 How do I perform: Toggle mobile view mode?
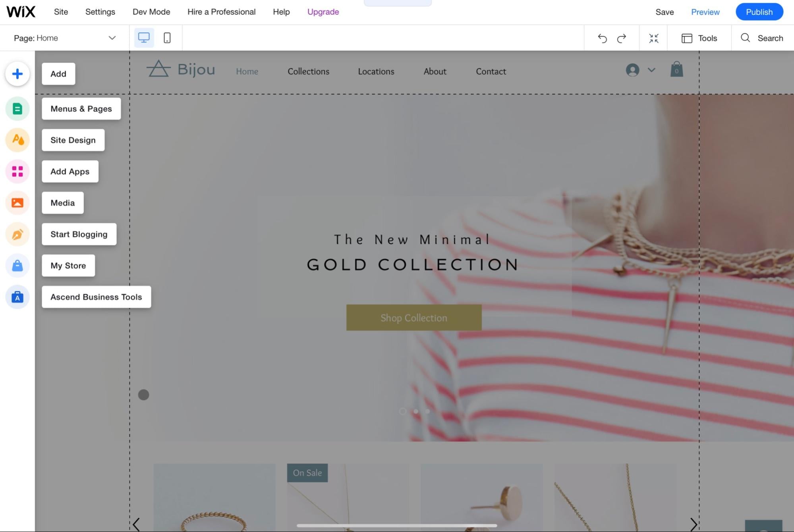pyautogui.click(x=168, y=37)
